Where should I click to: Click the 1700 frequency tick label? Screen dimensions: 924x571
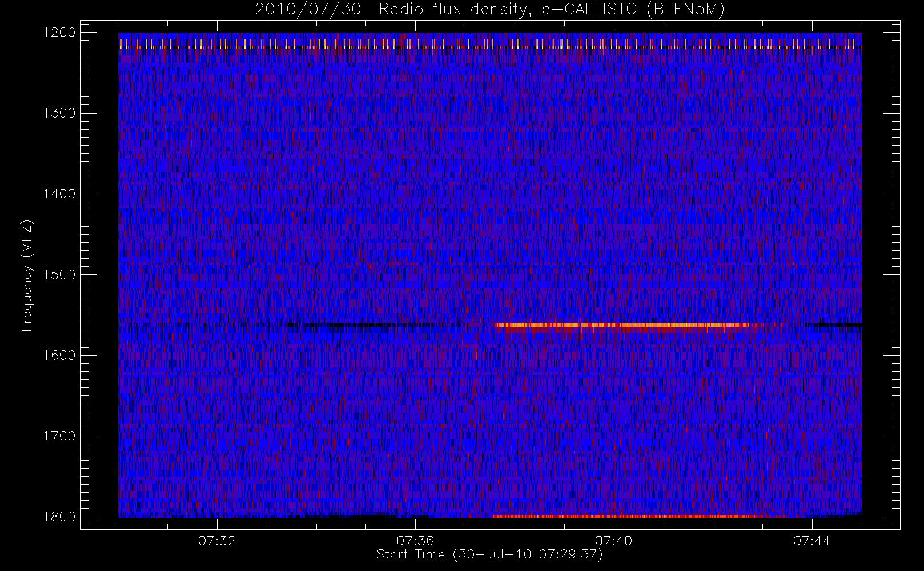tap(59, 436)
